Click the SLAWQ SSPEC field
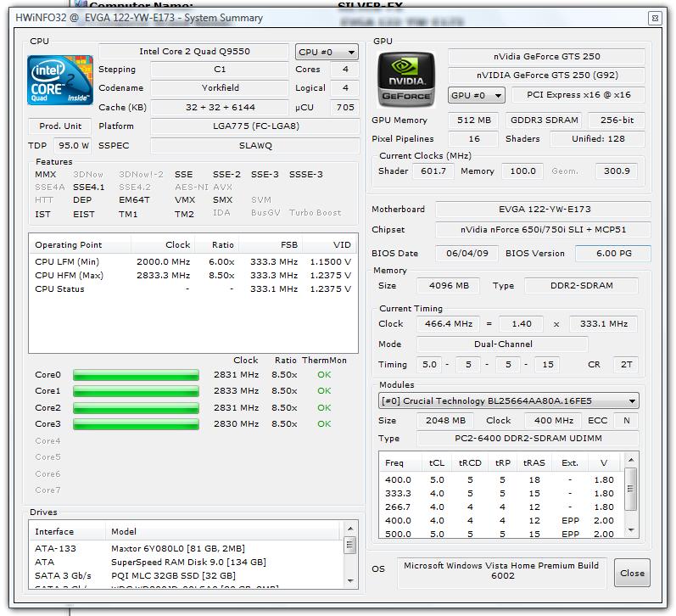 tap(254, 146)
